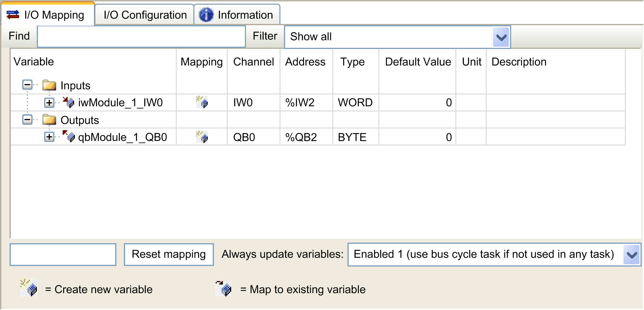Click into the Find text field
Screen dimensions: 644x310
[x=141, y=37]
